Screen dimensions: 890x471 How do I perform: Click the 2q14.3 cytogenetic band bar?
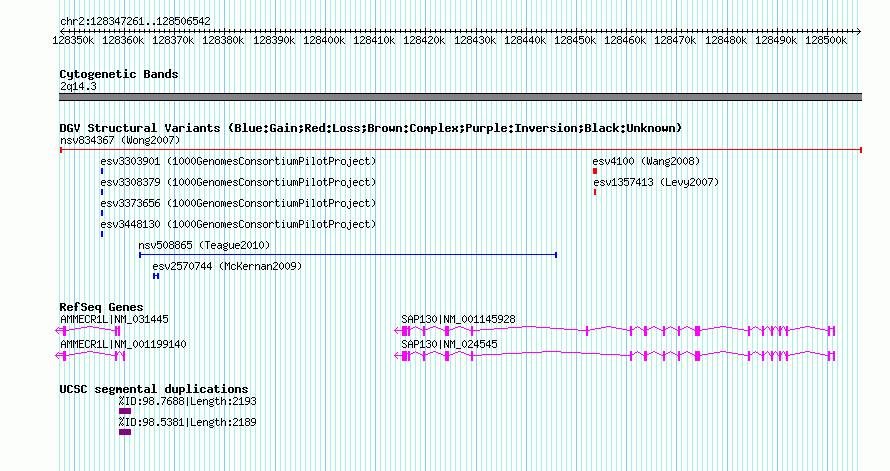tap(461, 97)
